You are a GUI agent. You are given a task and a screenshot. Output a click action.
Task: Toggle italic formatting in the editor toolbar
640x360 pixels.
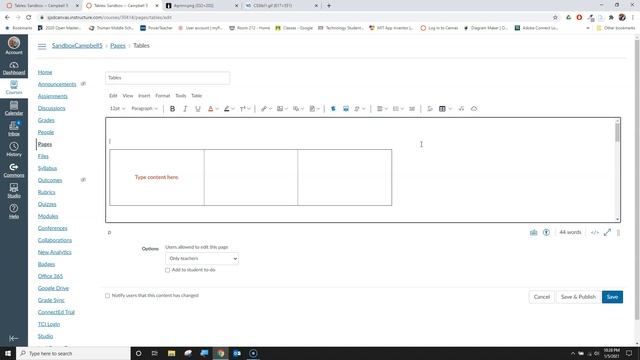click(185, 109)
